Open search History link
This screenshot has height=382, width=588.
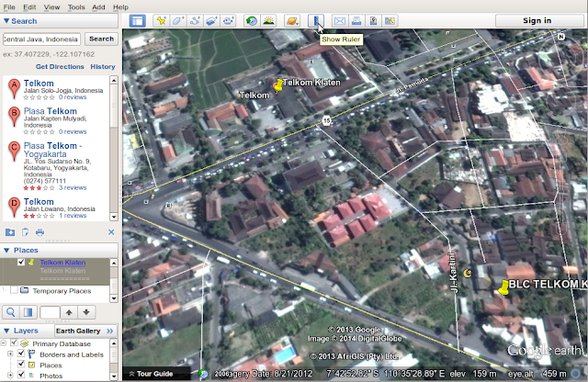pos(103,67)
